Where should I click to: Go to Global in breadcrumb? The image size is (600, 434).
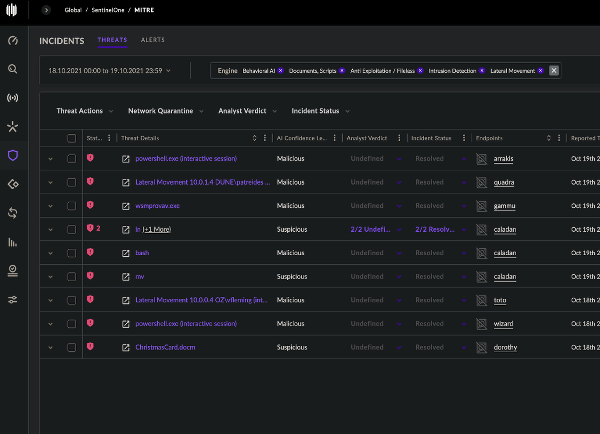pos(73,10)
